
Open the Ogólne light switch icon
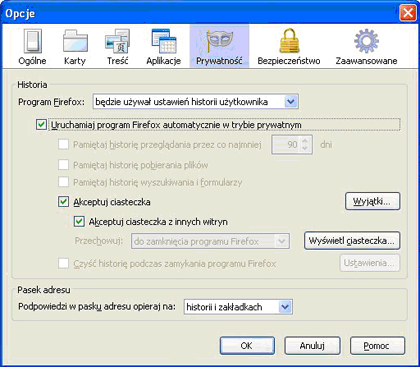[x=32, y=41]
